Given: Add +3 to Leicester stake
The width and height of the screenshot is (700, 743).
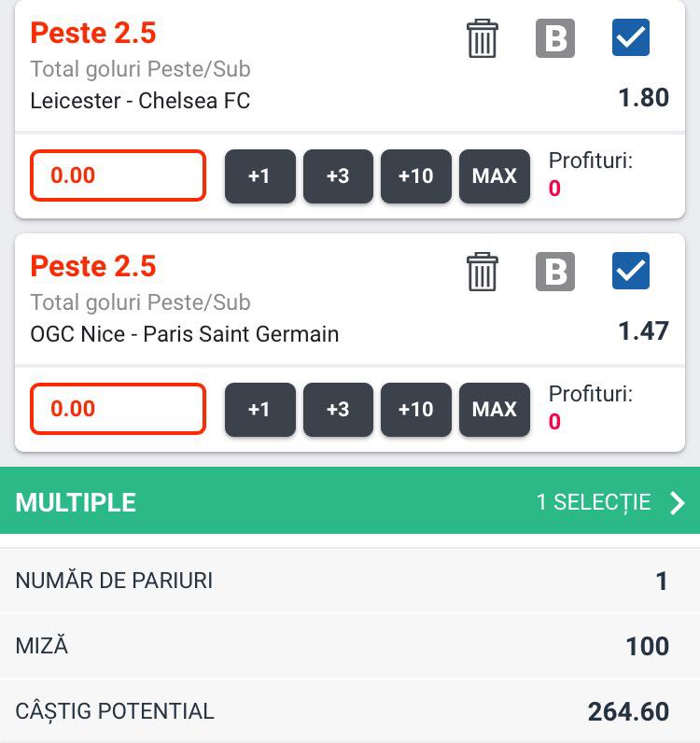Looking at the screenshot, I should [338, 176].
